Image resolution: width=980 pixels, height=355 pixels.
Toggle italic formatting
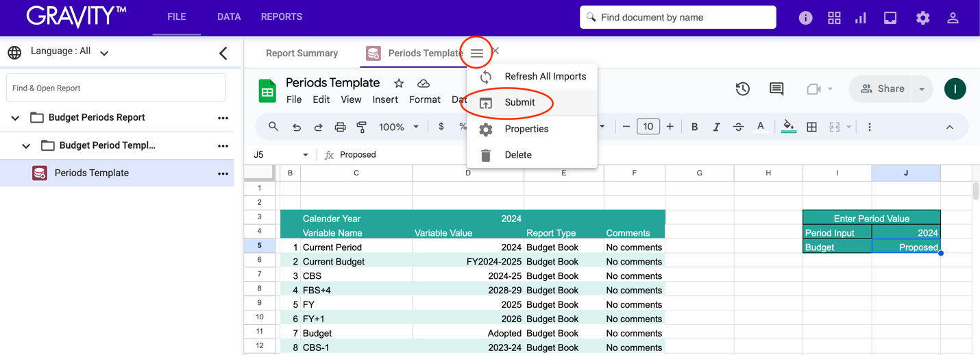(x=716, y=127)
